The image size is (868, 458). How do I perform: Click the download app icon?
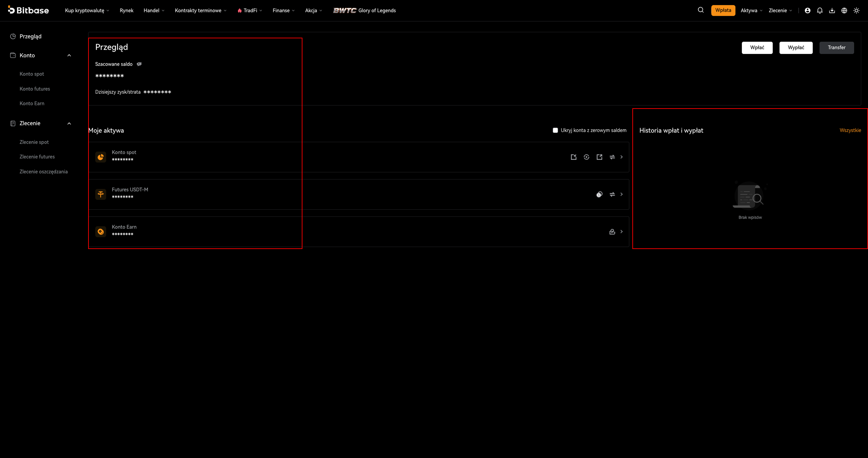(x=832, y=11)
